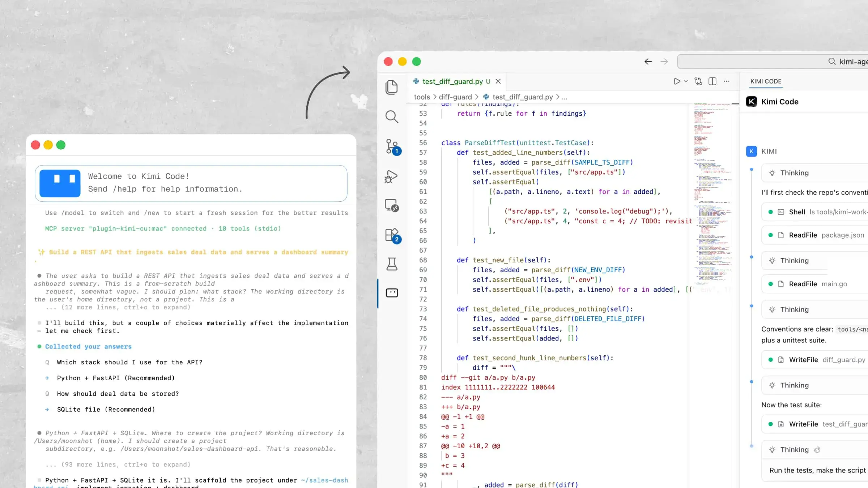868x488 pixels.
Task: Click the class ParseDiffTest definition line
Action: 518,143
